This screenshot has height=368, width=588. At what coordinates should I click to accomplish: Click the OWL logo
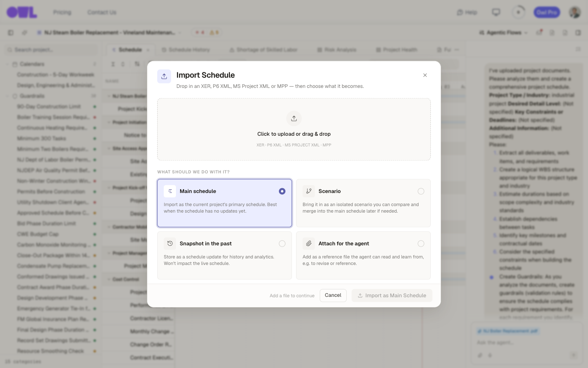(x=22, y=12)
